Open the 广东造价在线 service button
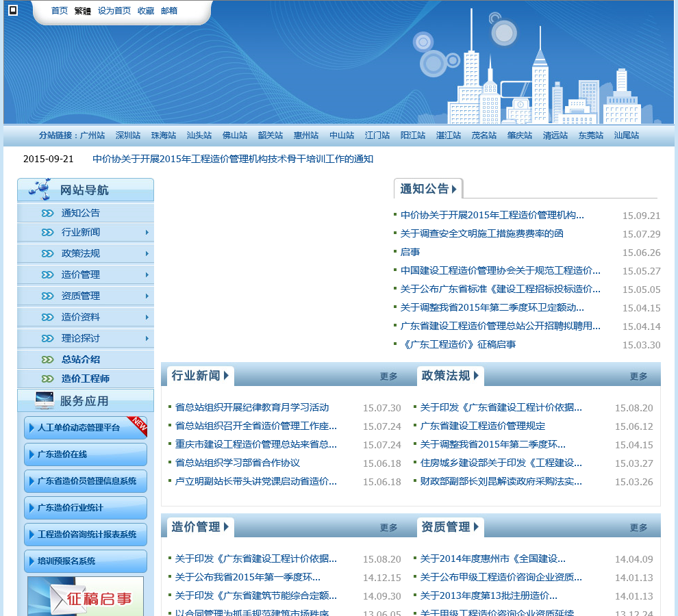The height and width of the screenshot is (616, 678). (85, 454)
